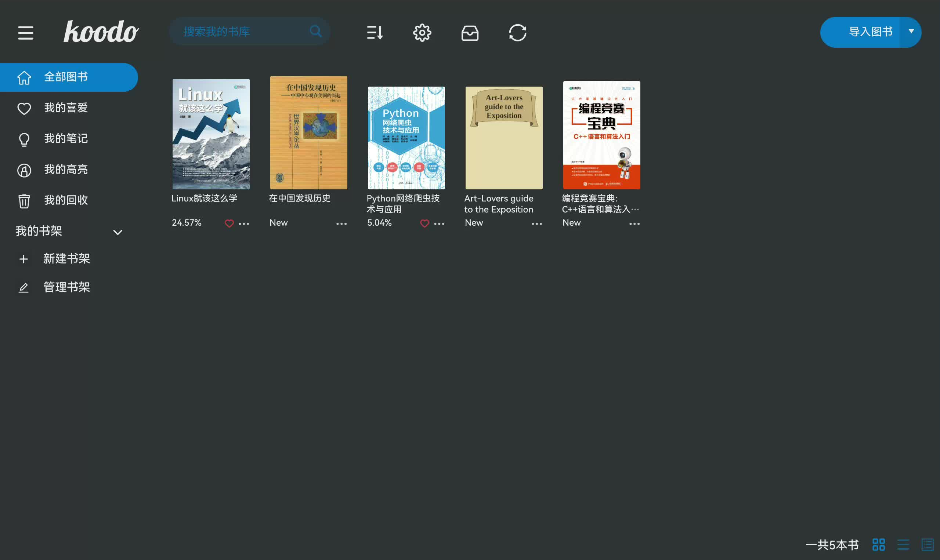Click the magnifier search icon

(x=316, y=31)
